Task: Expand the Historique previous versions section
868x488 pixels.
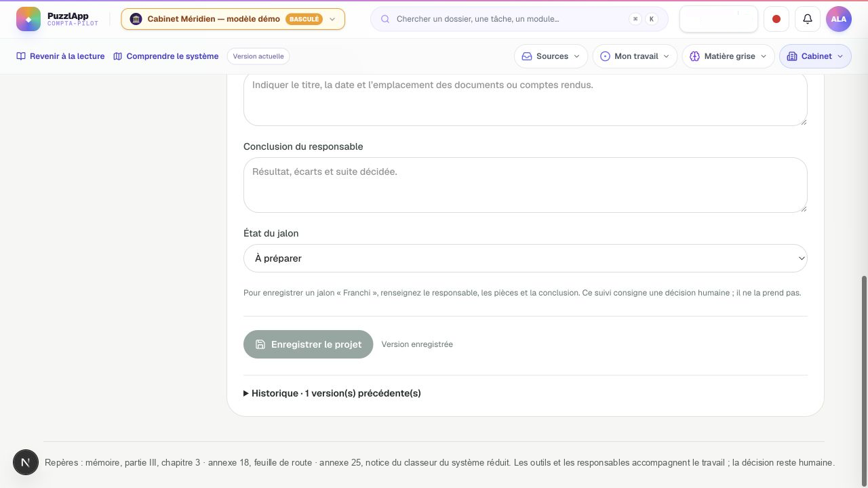Action: point(332,393)
